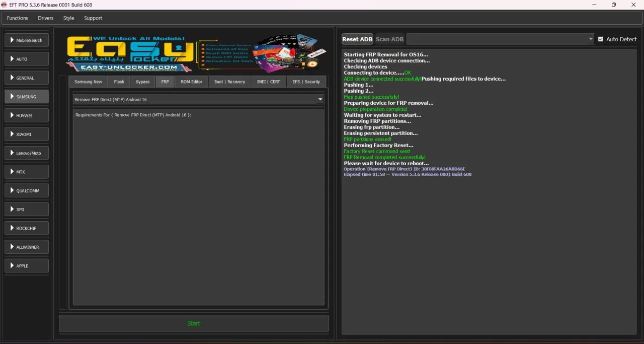Screen dimensions: 644x344
Task: Expand the MobileSearch sidebar section
Action: (27, 40)
